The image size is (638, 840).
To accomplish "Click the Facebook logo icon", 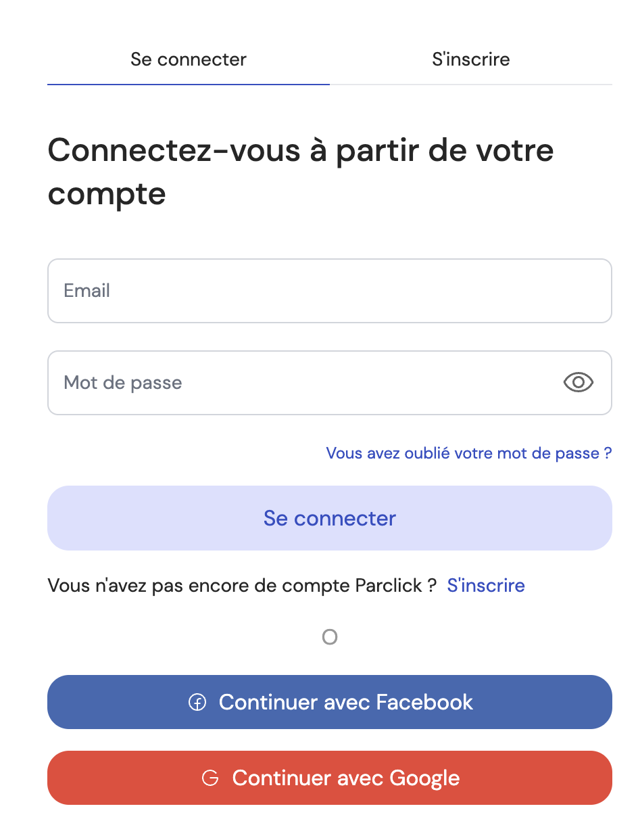I will pyautogui.click(x=197, y=703).
